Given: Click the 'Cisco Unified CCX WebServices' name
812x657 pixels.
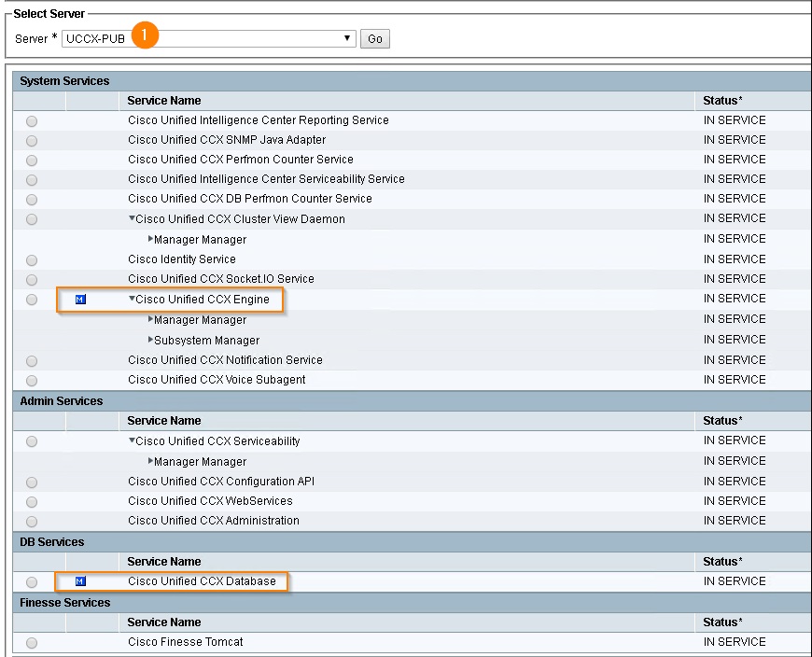Looking at the screenshot, I should pos(210,501).
